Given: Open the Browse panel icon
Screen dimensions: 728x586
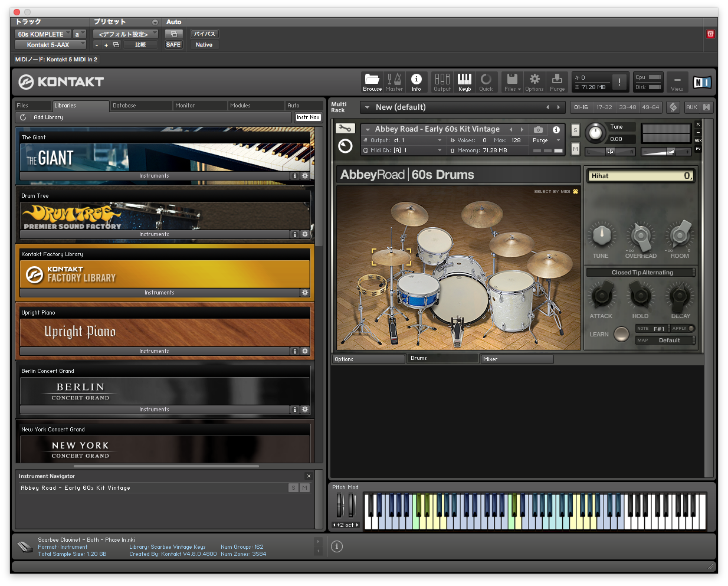Looking at the screenshot, I should pyautogui.click(x=372, y=82).
